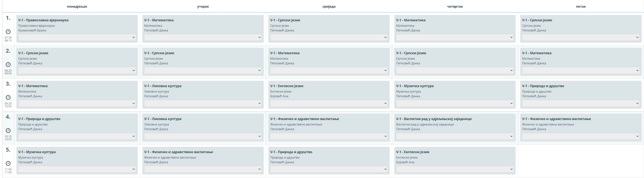Open dropdown for Monday Православна вјеронаука lesson

77,37
